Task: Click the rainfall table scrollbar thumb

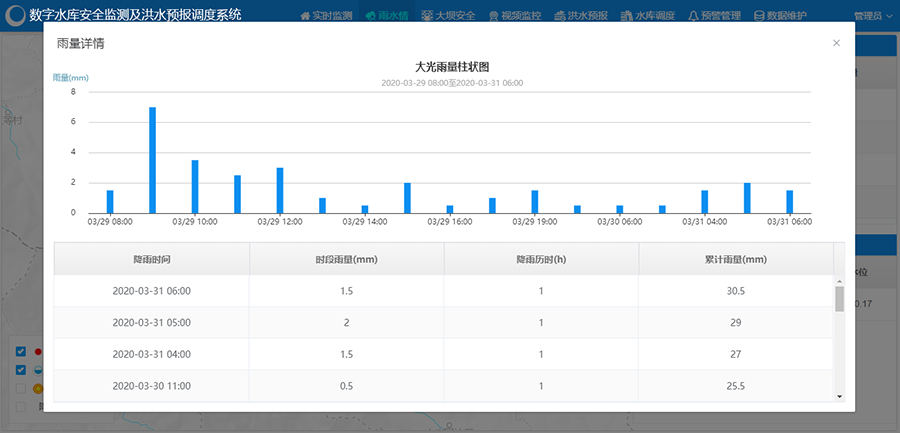Action: (839, 299)
